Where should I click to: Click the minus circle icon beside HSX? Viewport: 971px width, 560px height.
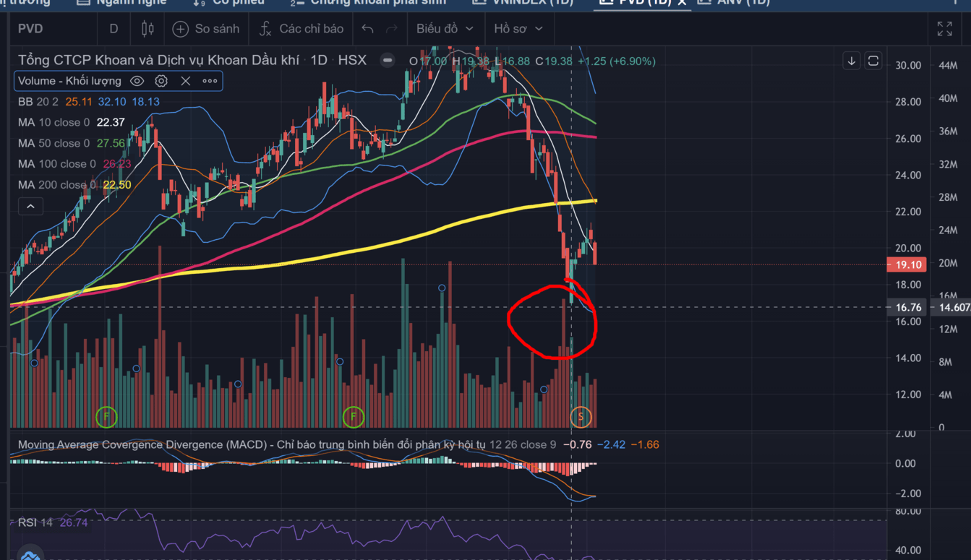point(388,61)
